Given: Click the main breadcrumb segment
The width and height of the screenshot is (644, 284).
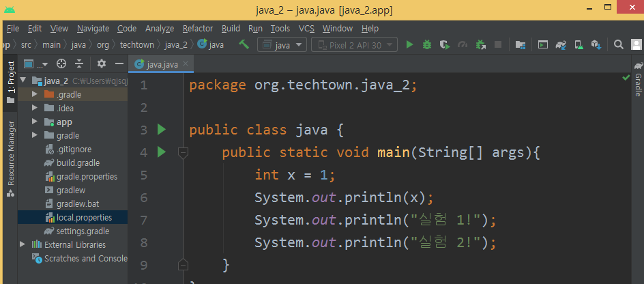Looking at the screenshot, I should tap(51, 44).
